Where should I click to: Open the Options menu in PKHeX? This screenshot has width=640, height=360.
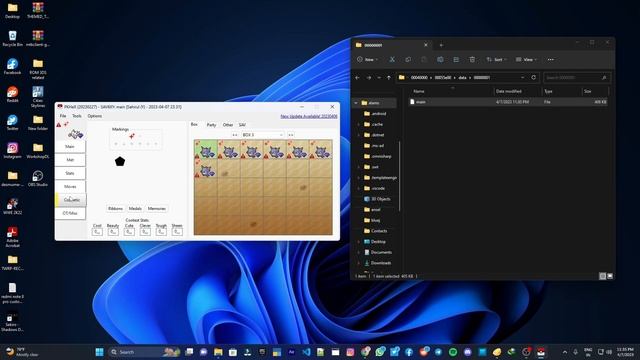click(x=95, y=116)
